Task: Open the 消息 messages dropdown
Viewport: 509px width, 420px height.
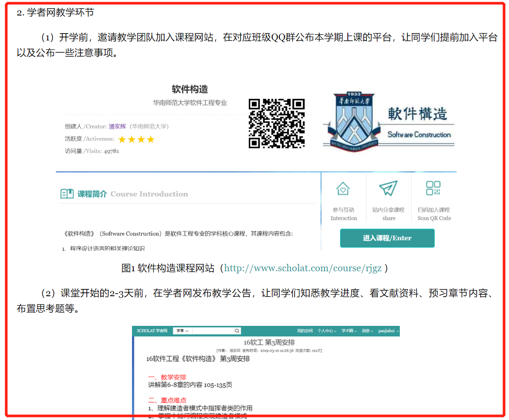Action: click(x=367, y=331)
